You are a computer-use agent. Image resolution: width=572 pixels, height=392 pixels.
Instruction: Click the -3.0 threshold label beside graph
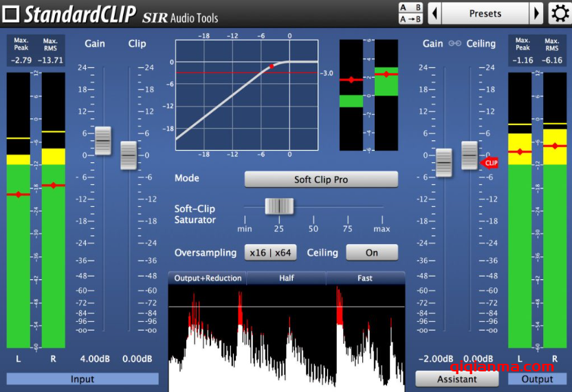[327, 73]
